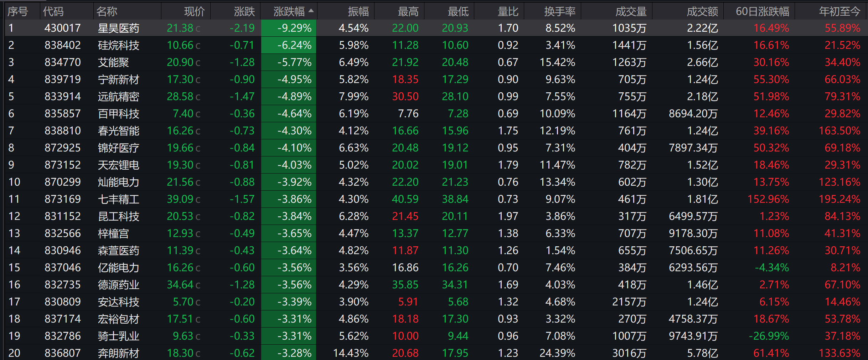Click stock code 833914

click(63, 97)
